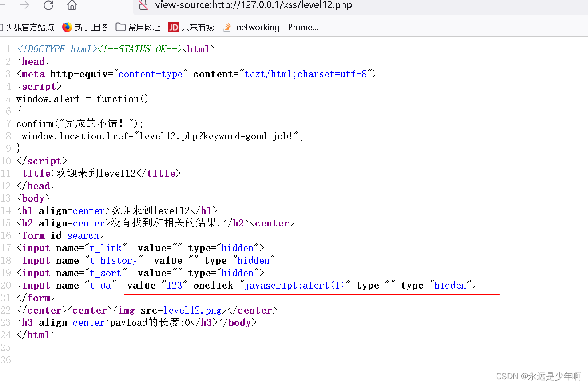Go to the home page icon

point(72,5)
